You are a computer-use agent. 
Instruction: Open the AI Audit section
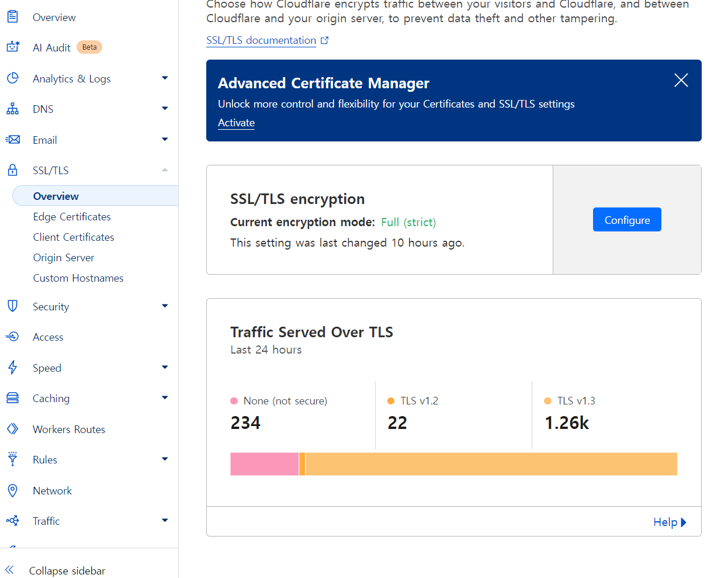click(51, 48)
